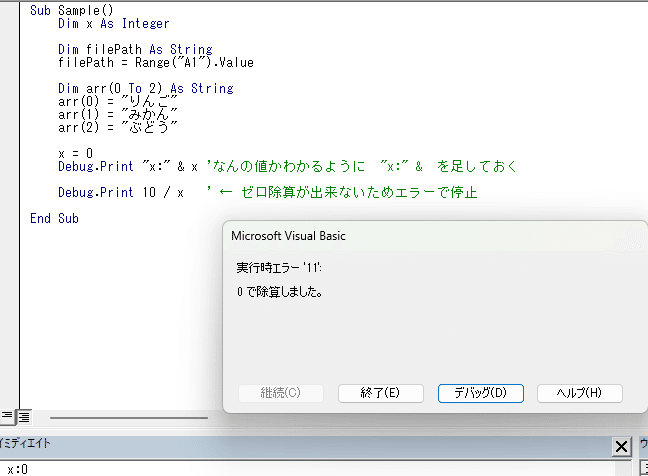Click the arr(1) = "みかん" line
Viewport: 648px width, 476px height.
(118, 114)
